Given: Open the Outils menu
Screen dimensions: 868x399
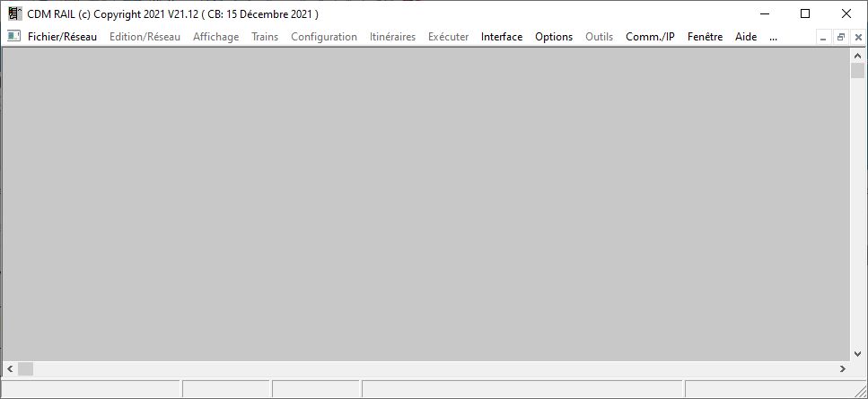Looking at the screenshot, I should coord(599,37).
